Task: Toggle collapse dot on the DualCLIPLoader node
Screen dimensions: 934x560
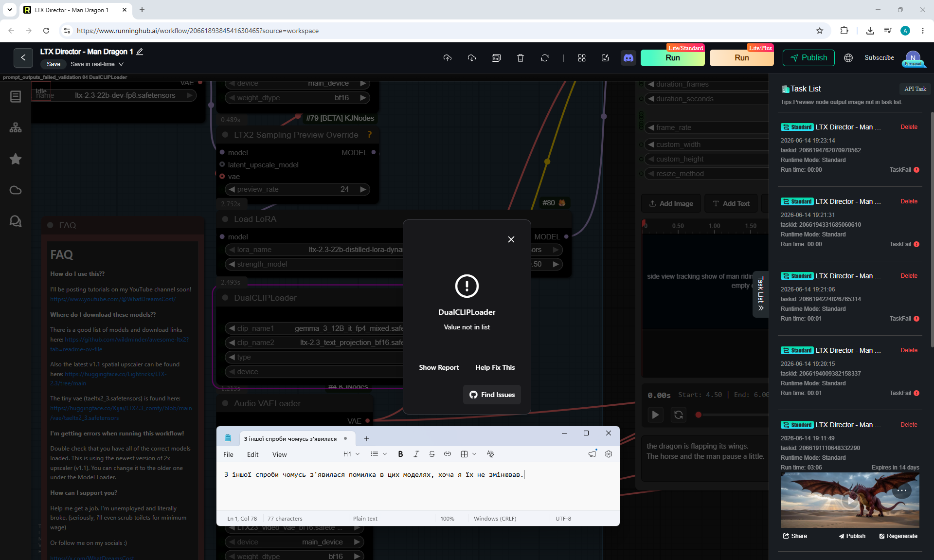Action: coord(225,298)
